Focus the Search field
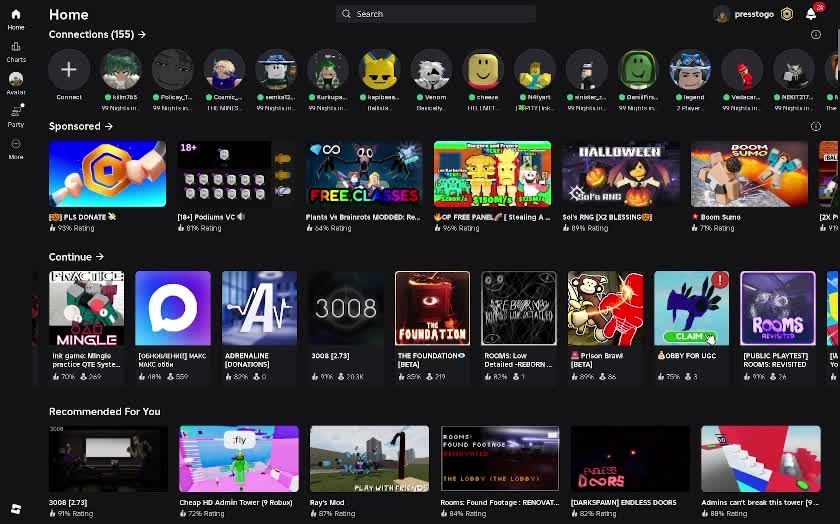Screen dimensions: 840x524 click(x=436, y=14)
